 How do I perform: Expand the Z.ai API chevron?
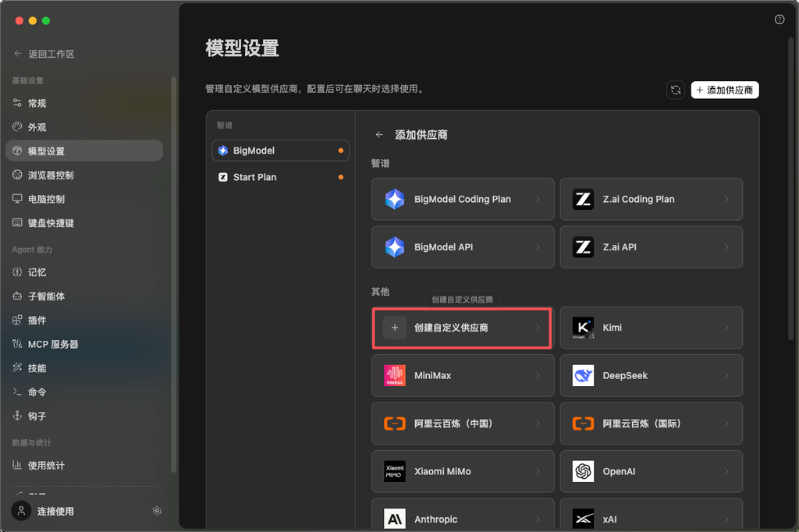pos(726,247)
